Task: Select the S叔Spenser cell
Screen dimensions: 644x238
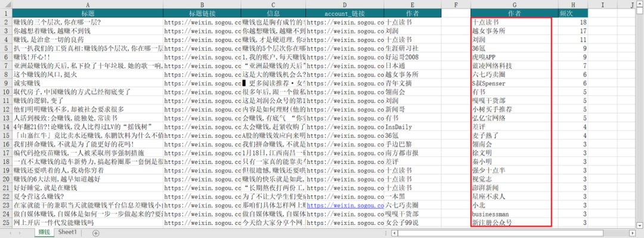Action: tap(514, 83)
